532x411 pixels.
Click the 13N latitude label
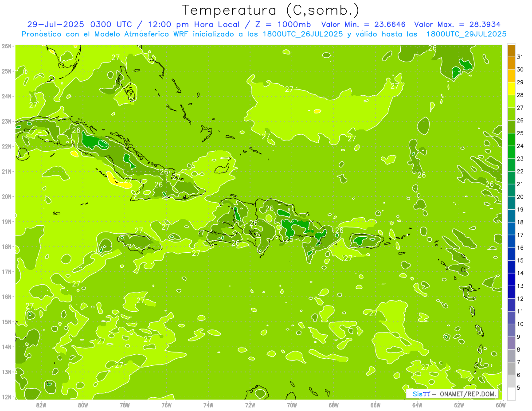tap(6, 372)
